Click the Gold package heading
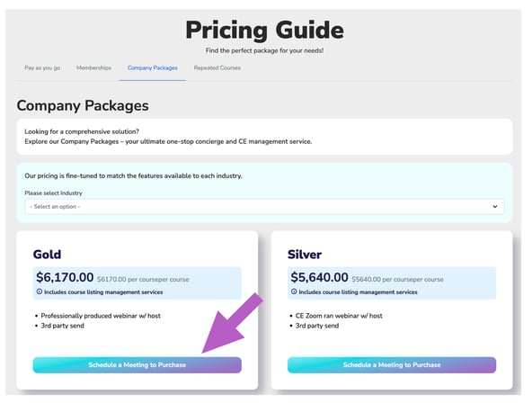The height and width of the screenshot is (403, 532). [47, 255]
